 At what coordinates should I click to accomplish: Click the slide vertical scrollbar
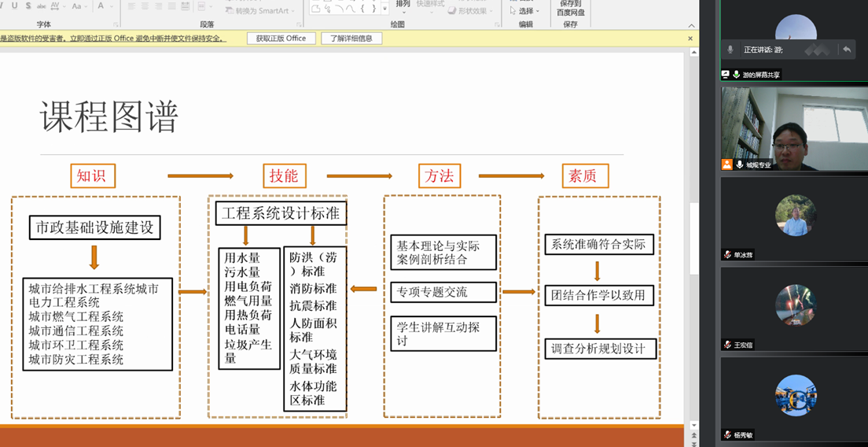pos(693,236)
